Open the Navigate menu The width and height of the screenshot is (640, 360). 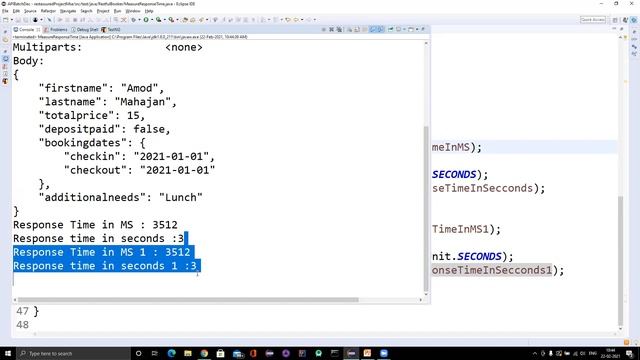point(68,11)
